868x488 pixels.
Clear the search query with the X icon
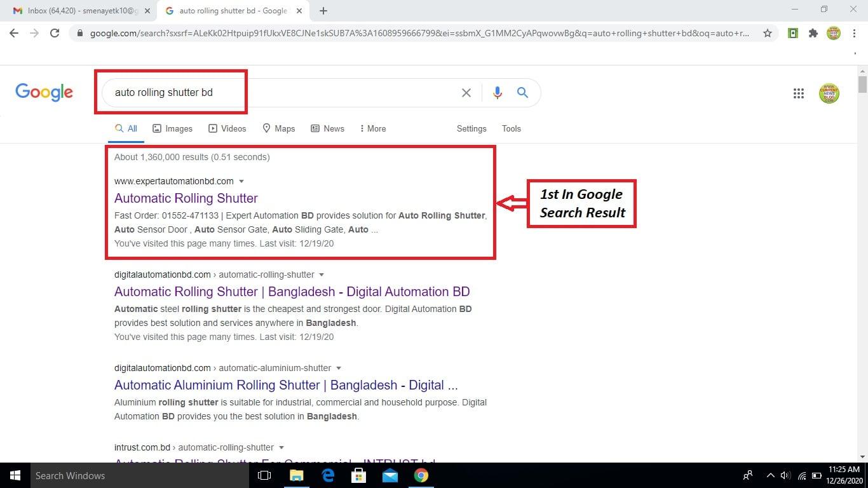466,93
